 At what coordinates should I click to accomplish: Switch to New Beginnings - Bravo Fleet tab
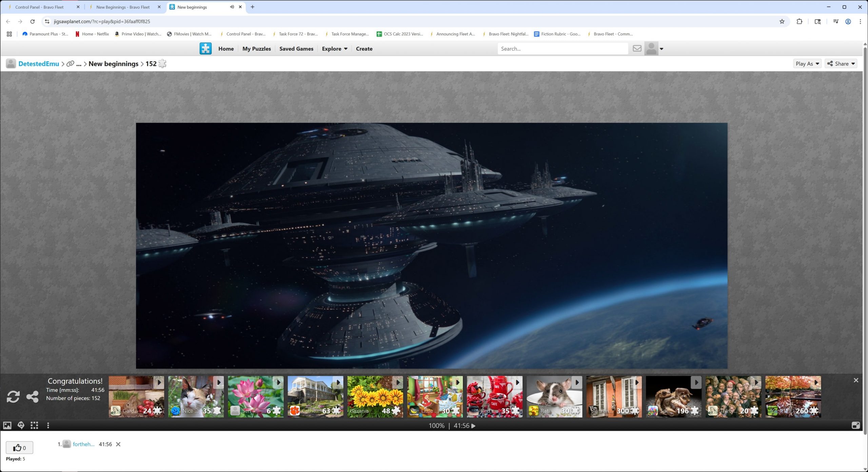pos(123,7)
